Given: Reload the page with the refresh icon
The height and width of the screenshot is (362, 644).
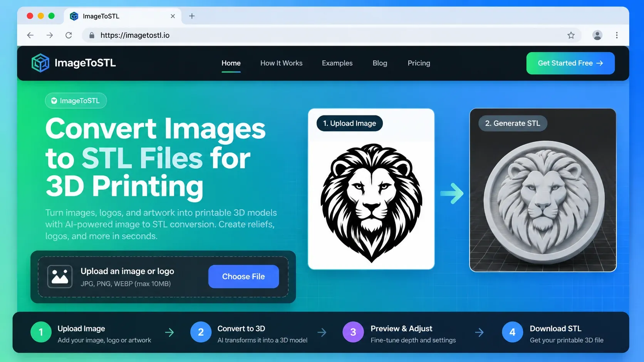Looking at the screenshot, I should point(69,35).
